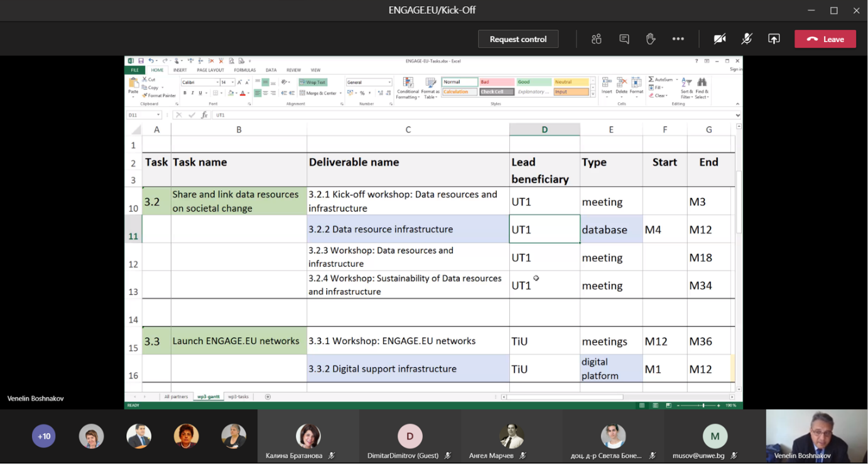This screenshot has height=464, width=868.
Task: Open the Calibri font name dropdown
Action: [218, 82]
